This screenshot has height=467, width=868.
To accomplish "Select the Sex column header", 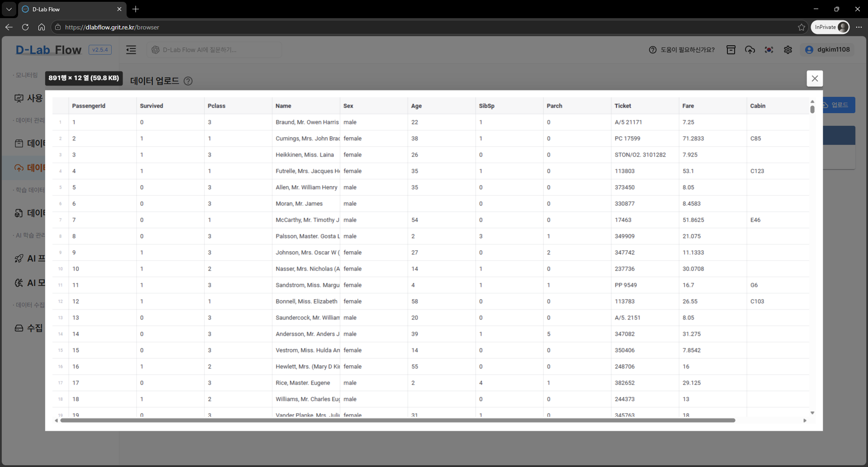I will pos(373,106).
